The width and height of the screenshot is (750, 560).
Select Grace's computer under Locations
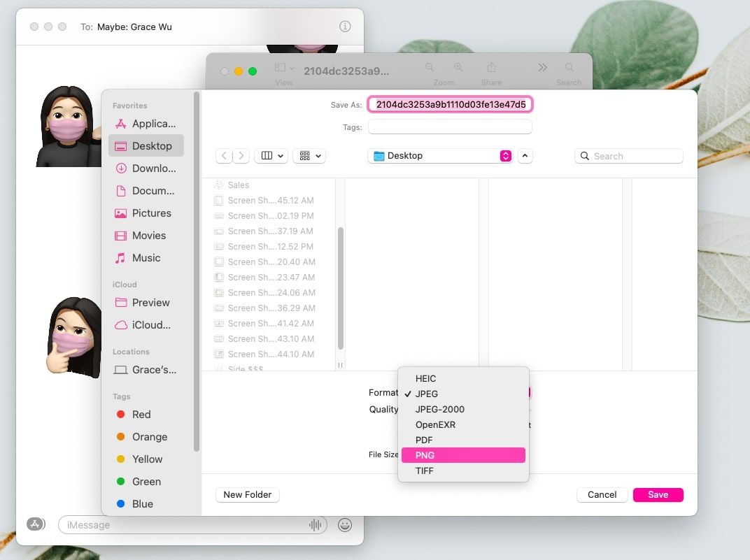[x=146, y=370]
